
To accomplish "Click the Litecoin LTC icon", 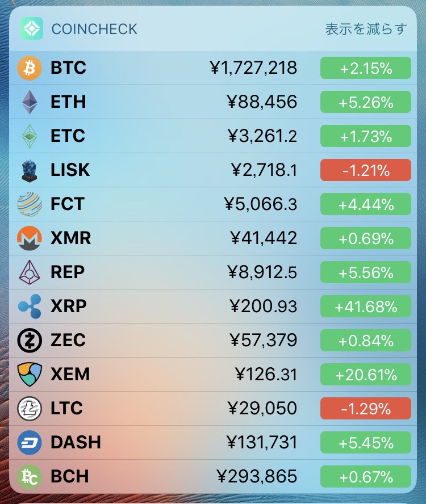I will pyautogui.click(x=30, y=409).
